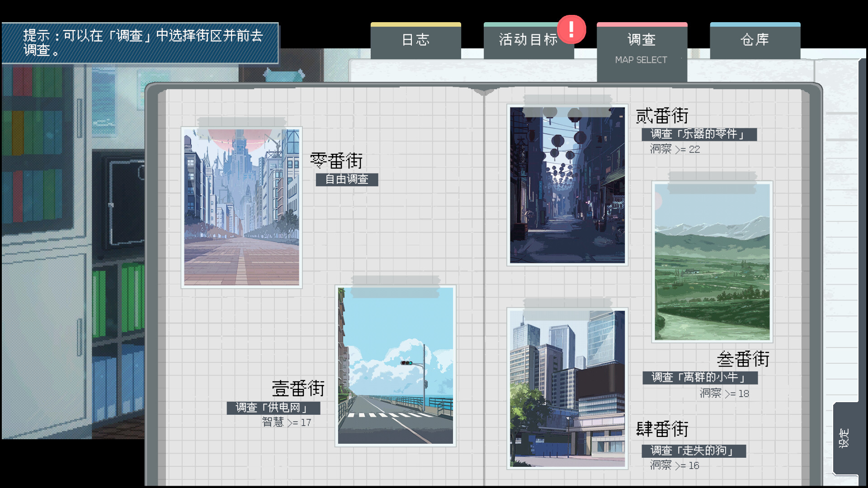Select the 肆番街 office buildings photo
The height and width of the screenshot is (488, 868).
[567, 388]
